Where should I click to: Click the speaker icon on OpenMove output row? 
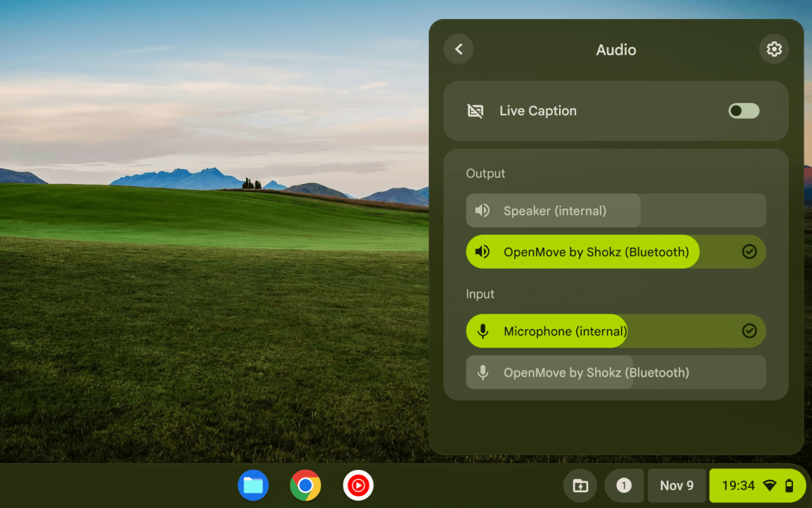pyautogui.click(x=482, y=251)
